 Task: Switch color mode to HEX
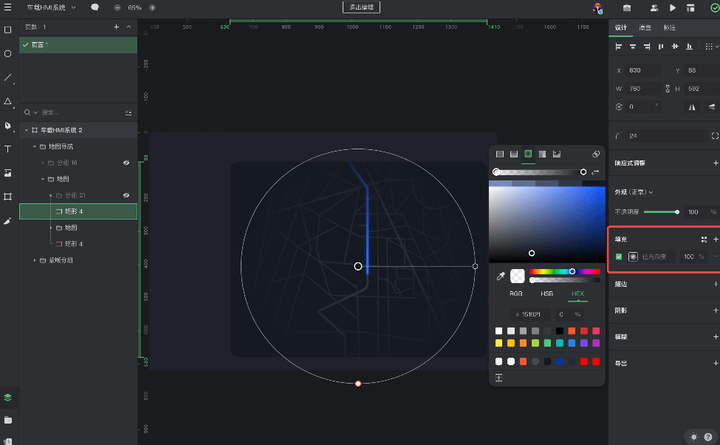tap(578, 293)
